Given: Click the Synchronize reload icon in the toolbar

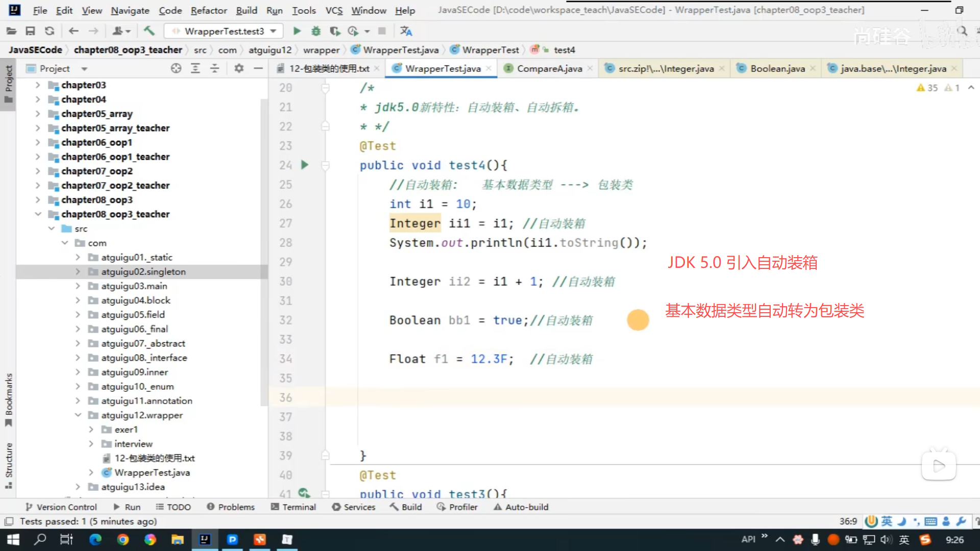Looking at the screenshot, I should tap(50, 31).
